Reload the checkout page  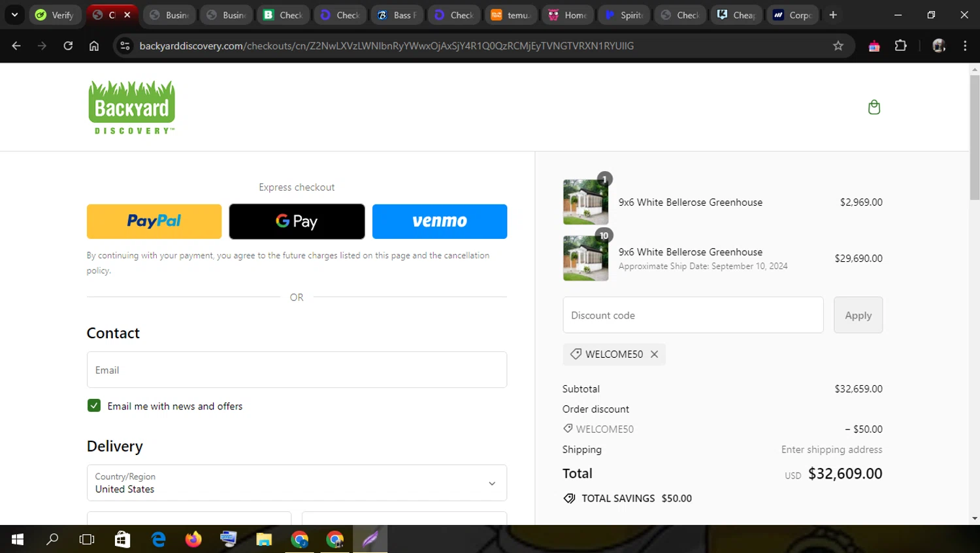coord(68,46)
